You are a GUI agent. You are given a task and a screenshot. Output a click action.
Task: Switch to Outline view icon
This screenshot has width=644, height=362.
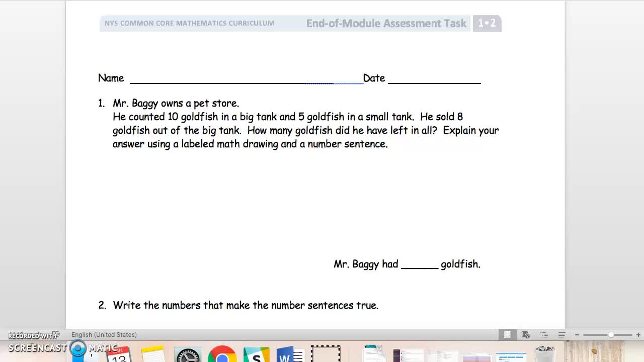[544, 335]
